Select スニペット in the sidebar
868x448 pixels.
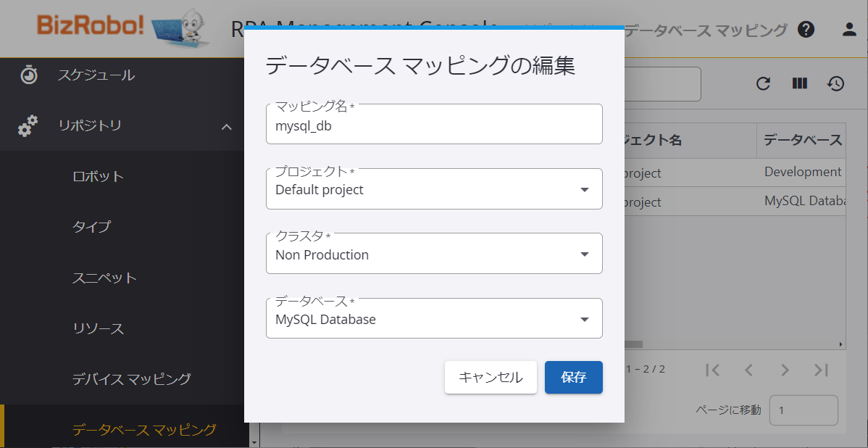104,278
